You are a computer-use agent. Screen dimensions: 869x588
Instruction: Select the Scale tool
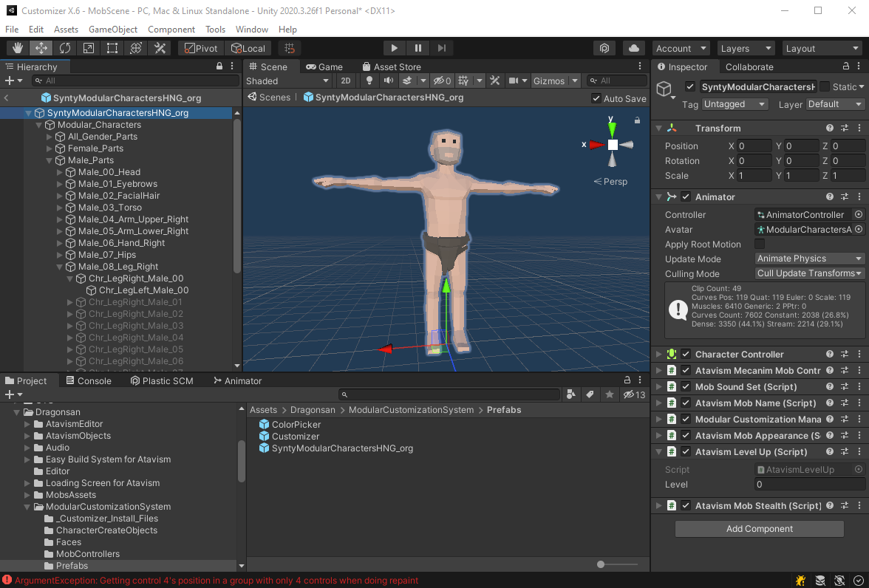(89, 47)
